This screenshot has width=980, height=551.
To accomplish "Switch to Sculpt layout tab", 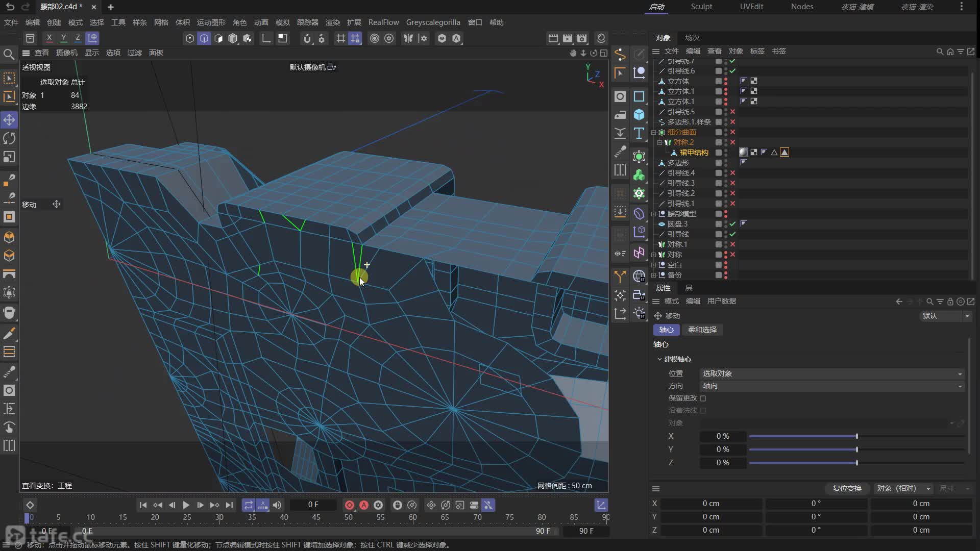I will (x=701, y=7).
